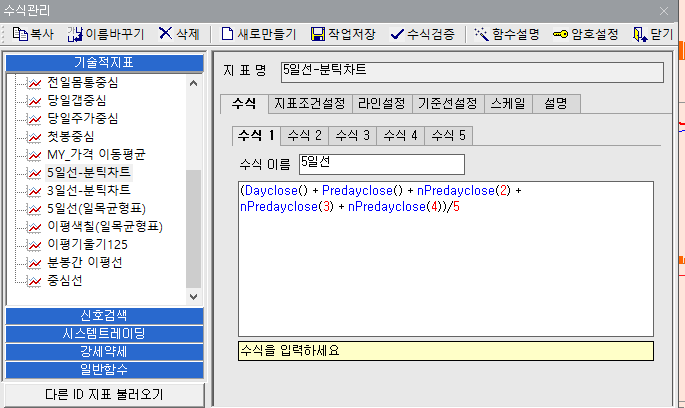
Task: Open the 라인설정 tab
Action: click(380, 104)
